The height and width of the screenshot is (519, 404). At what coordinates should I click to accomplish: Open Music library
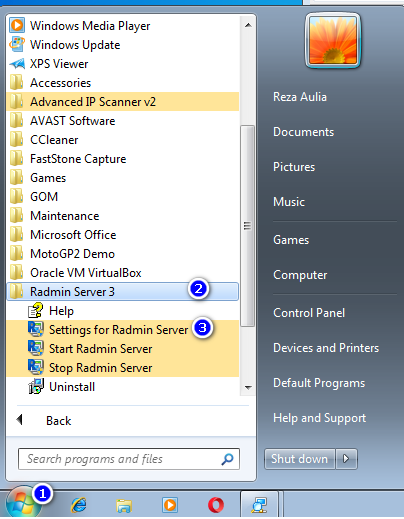289,202
